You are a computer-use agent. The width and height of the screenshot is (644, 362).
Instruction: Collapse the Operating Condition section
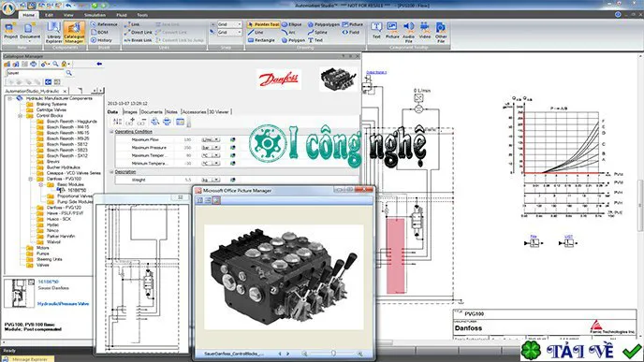[x=111, y=132]
